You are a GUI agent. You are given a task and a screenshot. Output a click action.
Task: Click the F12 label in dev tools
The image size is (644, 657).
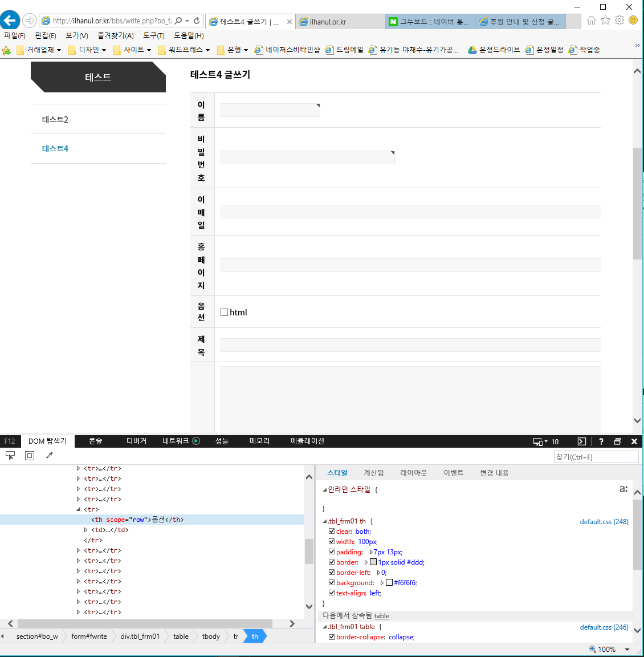click(10, 441)
